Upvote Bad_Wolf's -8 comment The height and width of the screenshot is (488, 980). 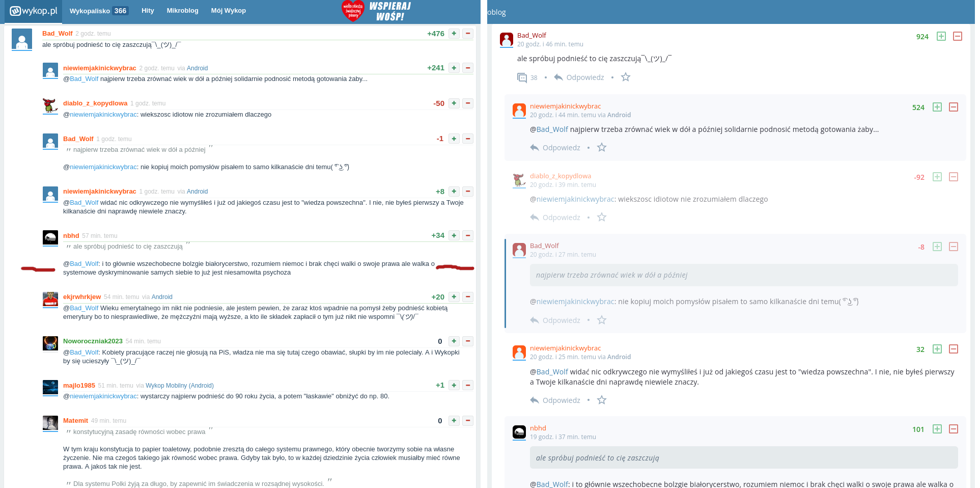[937, 247]
